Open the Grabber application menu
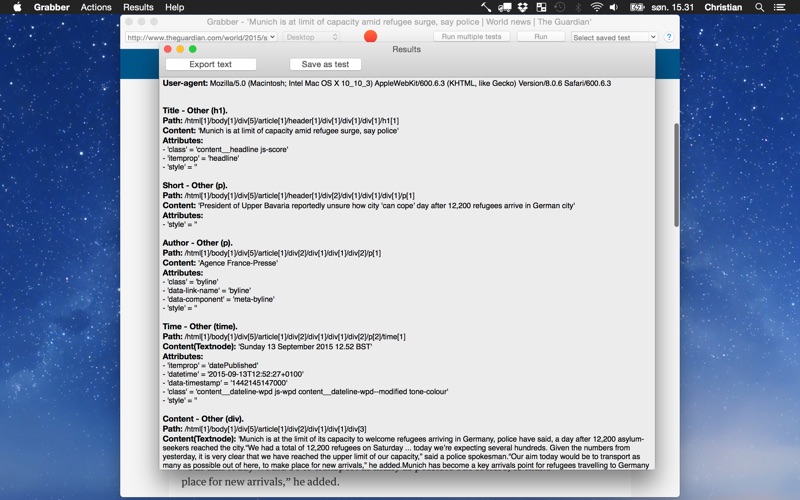This screenshot has height=500, width=800. 52,7
